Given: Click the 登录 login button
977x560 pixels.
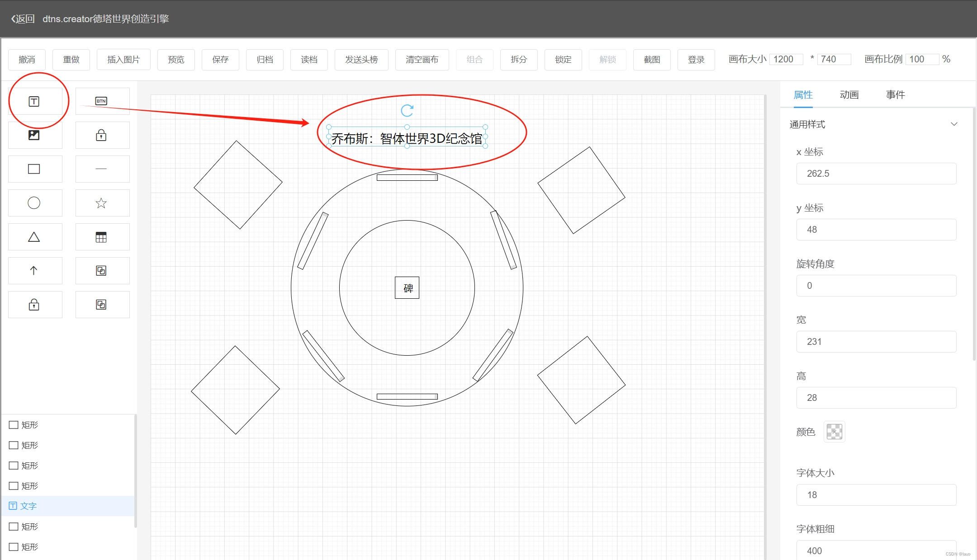Looking at the screenshot, I should click(x=697, y=60).
